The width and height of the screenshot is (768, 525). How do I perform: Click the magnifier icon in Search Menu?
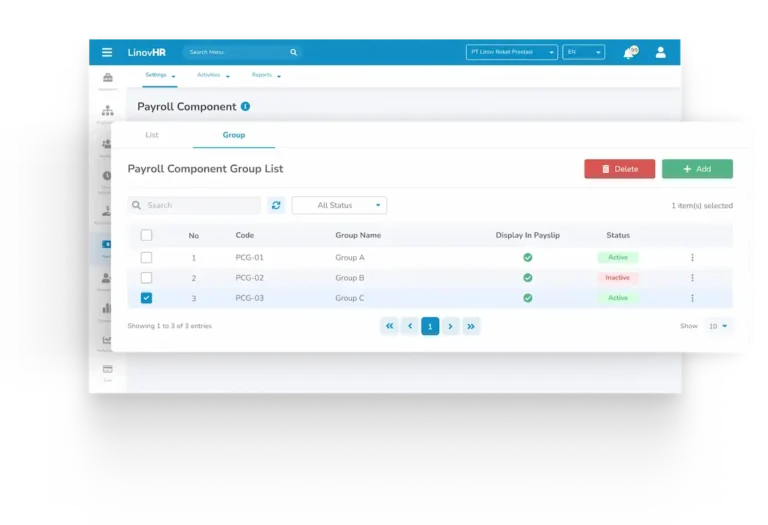[x=293, y=52]
